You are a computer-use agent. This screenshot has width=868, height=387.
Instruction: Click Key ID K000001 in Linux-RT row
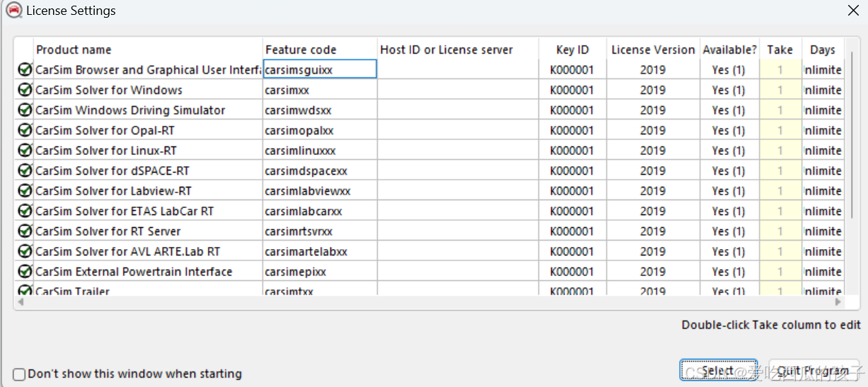pyautogui.click(x=572, y=150)
